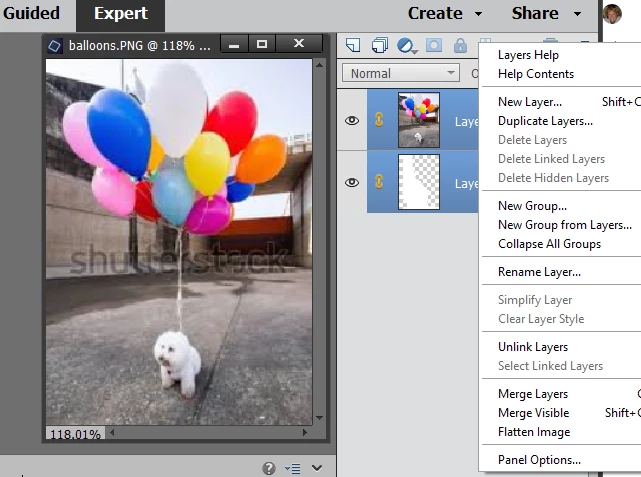Toggle the chain link icon on the second layer
This screenshot has height=477, width=641.
tap(379, 181)
